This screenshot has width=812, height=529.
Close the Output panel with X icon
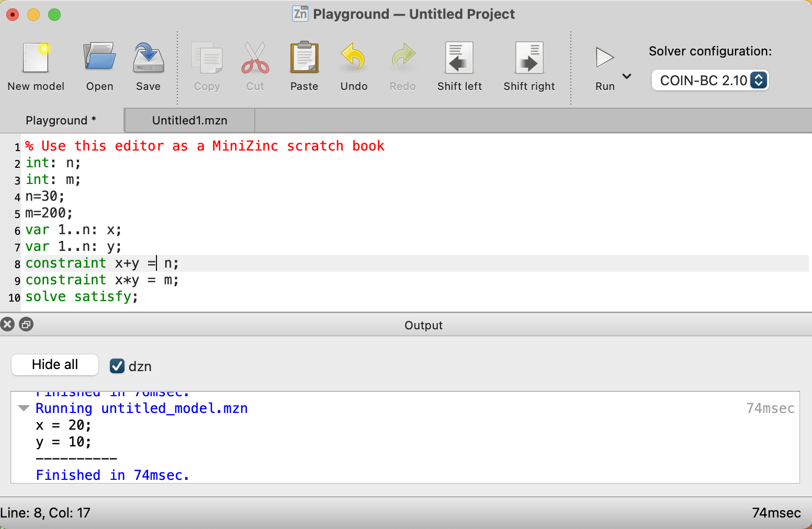pos(7,325)
